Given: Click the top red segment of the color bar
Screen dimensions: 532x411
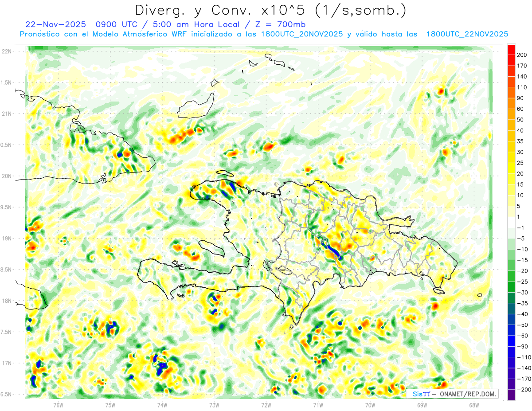Looking at the screenshot, I should click(x=511, y=50).
